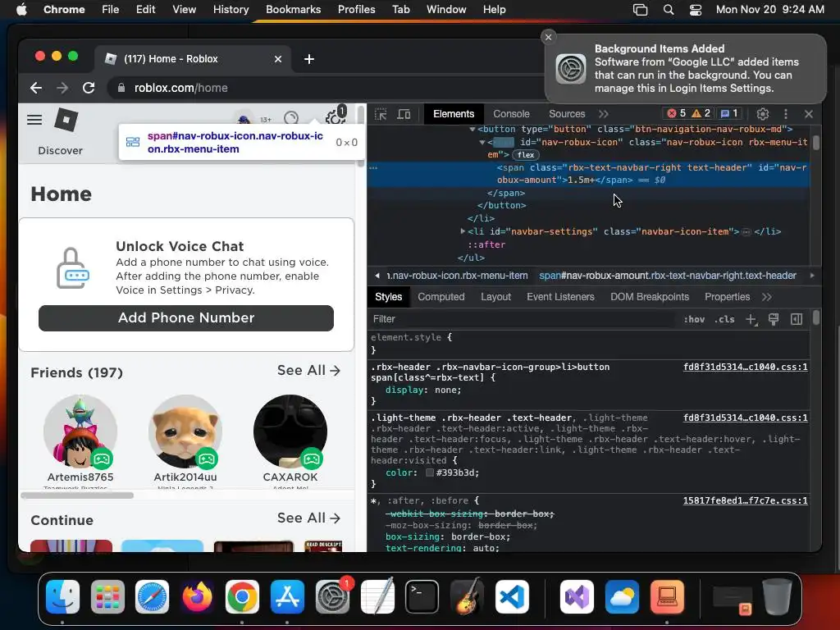Click See All next to Friends

[308, 370]
